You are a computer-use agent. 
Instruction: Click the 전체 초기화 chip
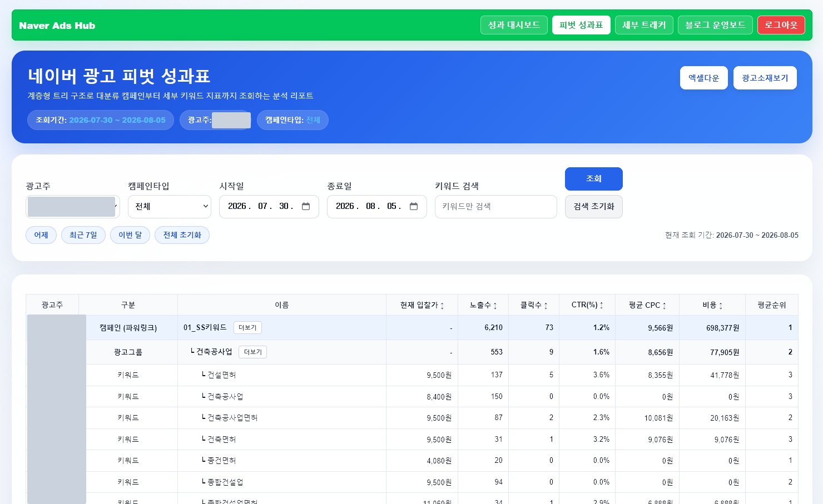(182, 235)
